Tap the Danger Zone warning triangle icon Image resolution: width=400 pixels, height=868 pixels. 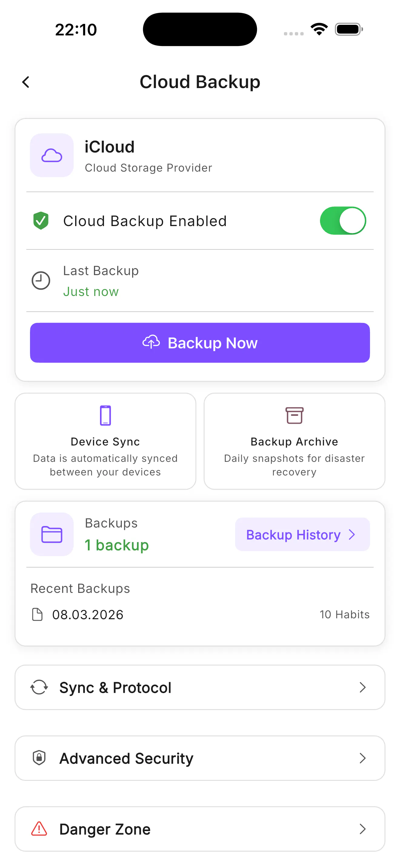coord(39,829)
